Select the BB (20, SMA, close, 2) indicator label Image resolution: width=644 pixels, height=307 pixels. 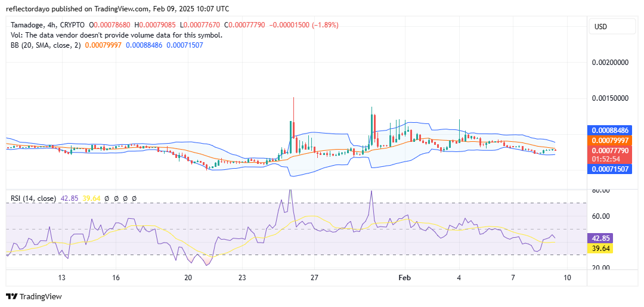point(46,45)
